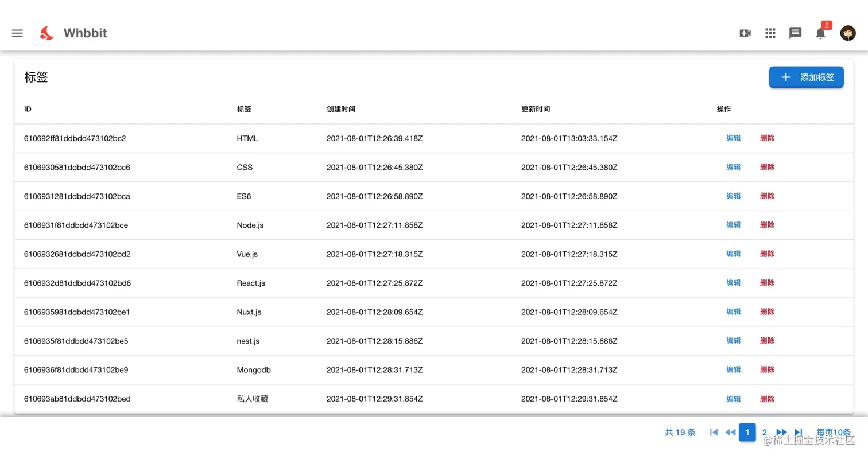Open the notifications bell showing 2 alerts
Viewport: 868px width, 459px height.
820,34
